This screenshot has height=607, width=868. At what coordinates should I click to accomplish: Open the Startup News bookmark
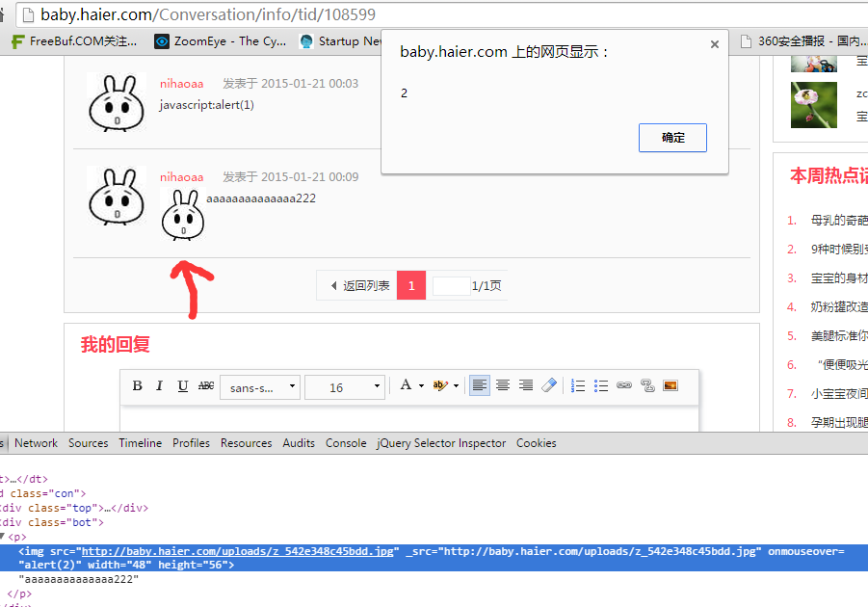pos(340,41)
